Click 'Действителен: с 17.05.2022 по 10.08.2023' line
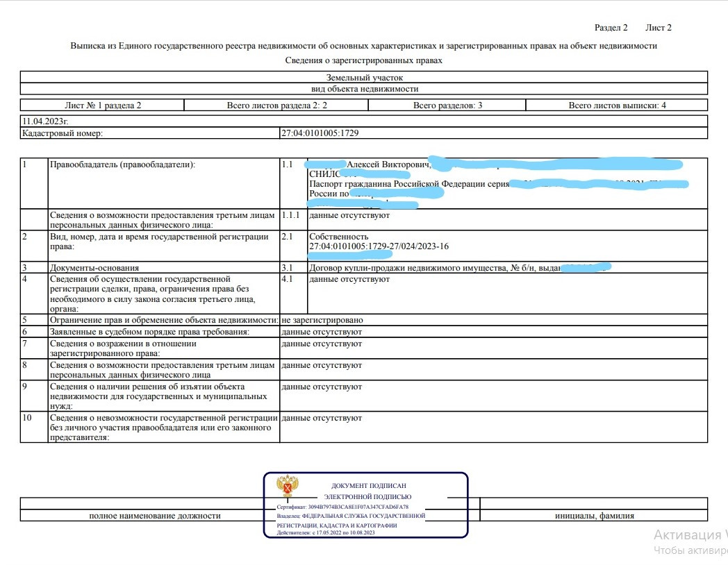The image size is (728, 565). pyautogui.click(x=326, y=532)
